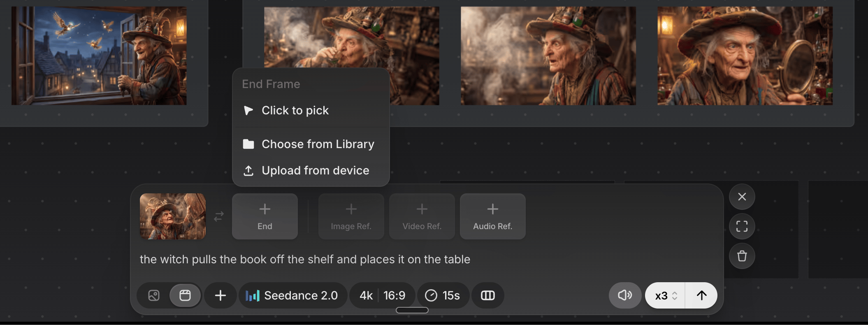Click the drag handle below the toolbar

click(412, 310)
